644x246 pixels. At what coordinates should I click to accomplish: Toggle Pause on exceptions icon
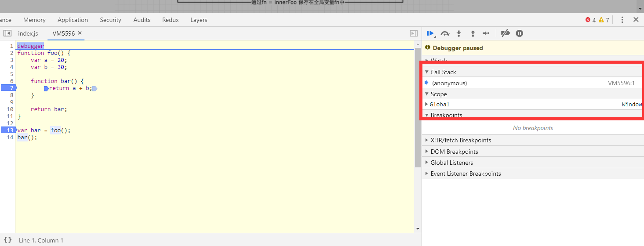(x=519, y=33)
